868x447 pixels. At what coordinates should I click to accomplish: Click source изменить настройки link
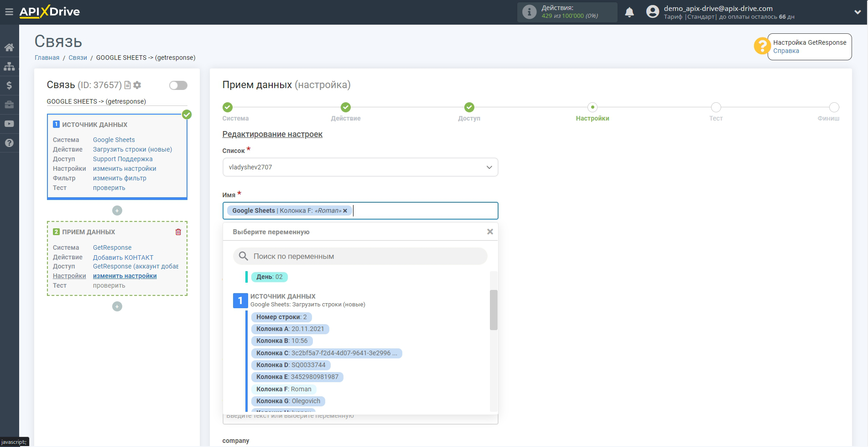(125, 168)
